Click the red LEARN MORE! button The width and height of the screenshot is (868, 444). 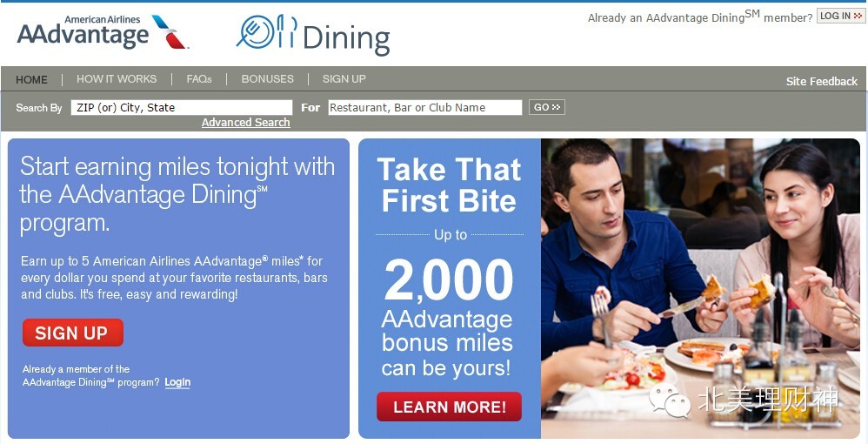point(449,407)
